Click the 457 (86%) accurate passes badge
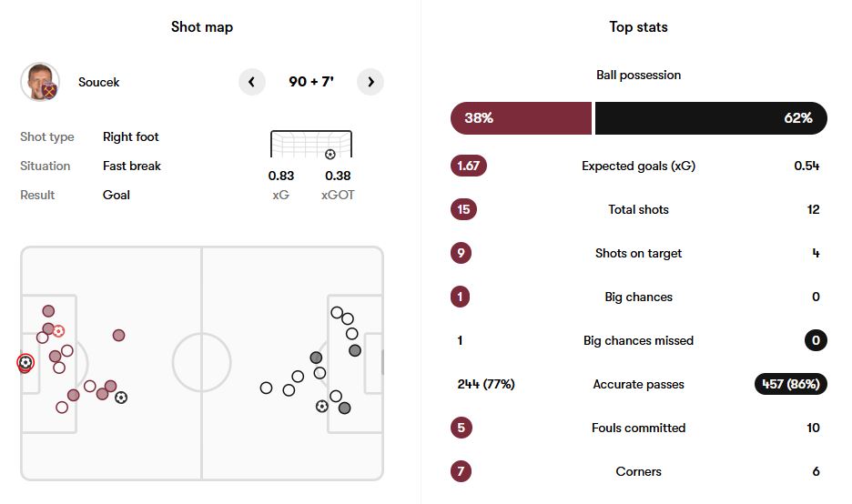852x504 pixels. point(790,384)
